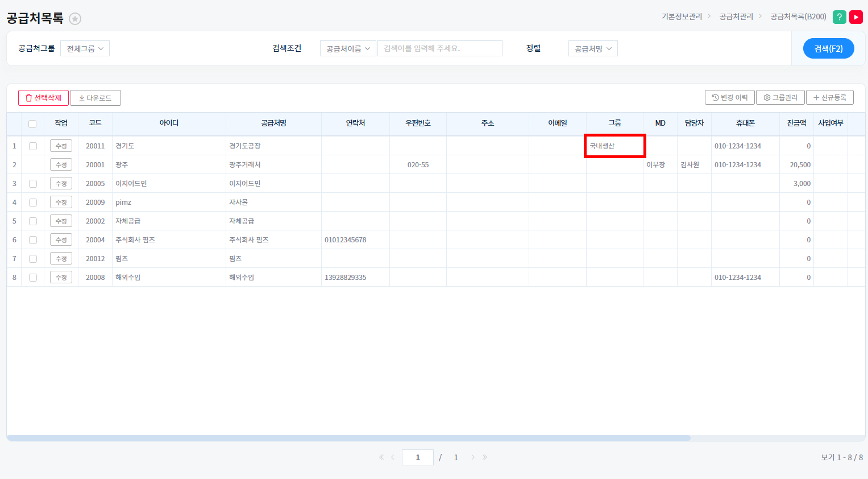Click the search keyword input field

[x=439, y=49]
